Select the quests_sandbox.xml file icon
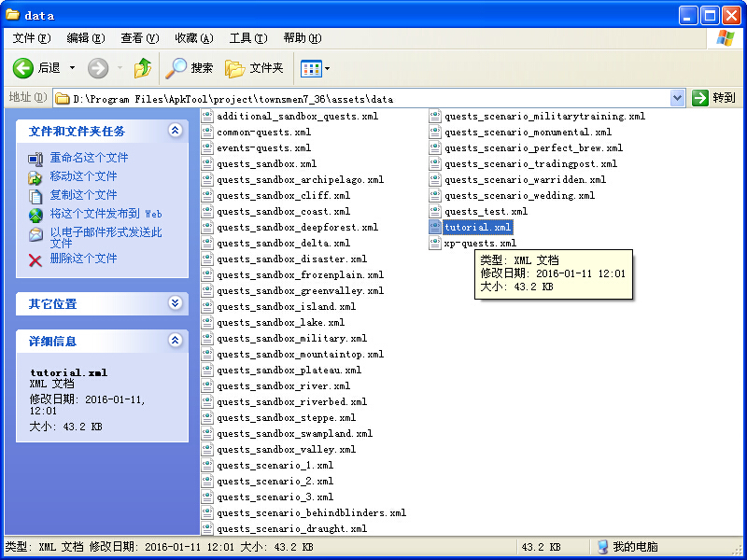Viewport: 747px width, 560px height. (x=206, y=163)
